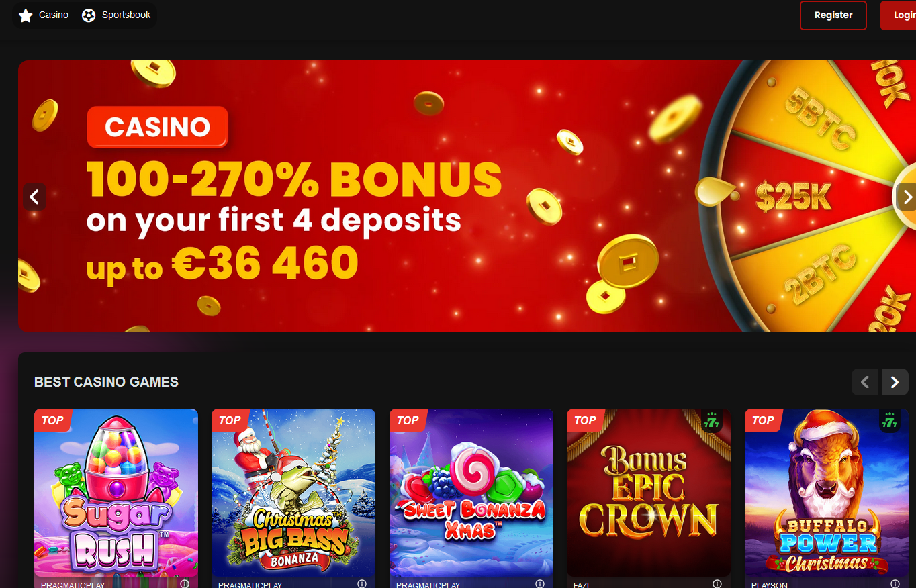
Task: Go to next banner slide
Action: tap(906, 197)
